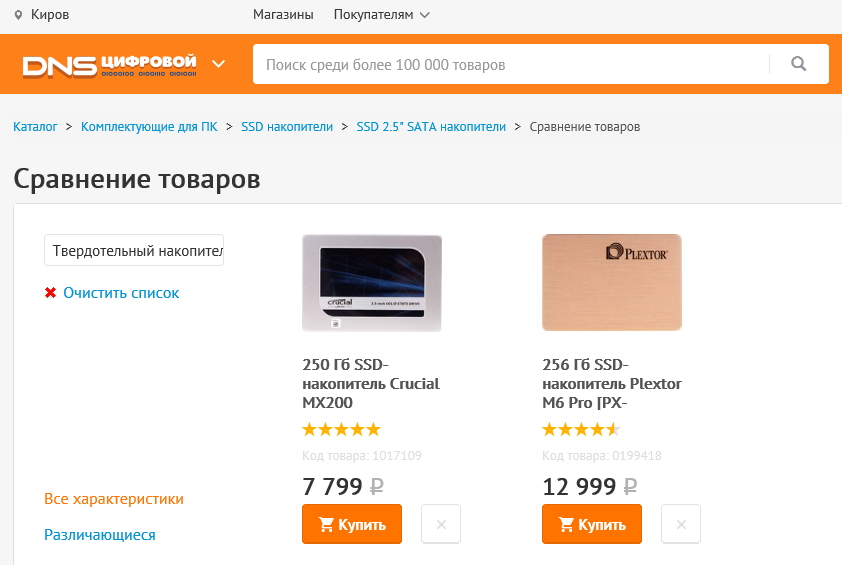
Task: Click the Киров location pin icon
Action: 18,15
